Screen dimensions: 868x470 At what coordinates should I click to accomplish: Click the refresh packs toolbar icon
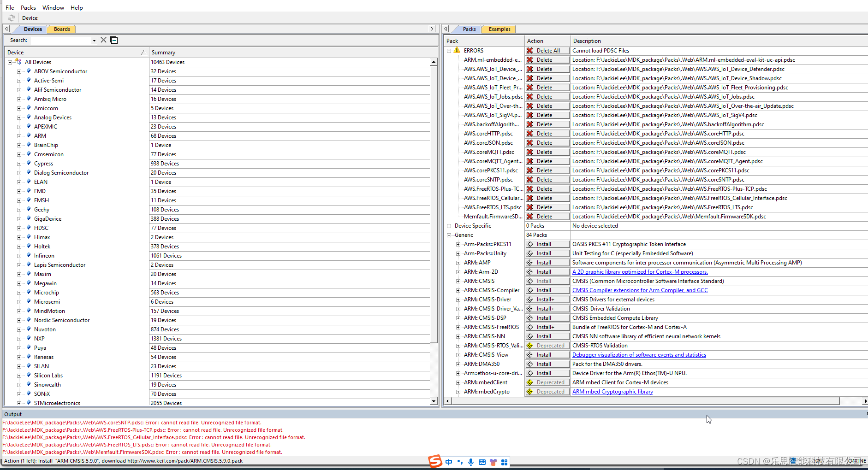click(x=12, y=18)
